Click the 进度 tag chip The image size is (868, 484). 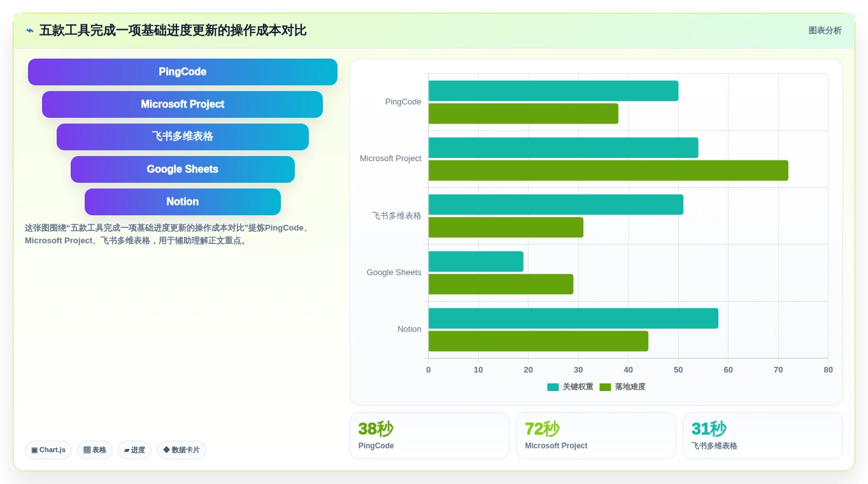pos(134,450)
